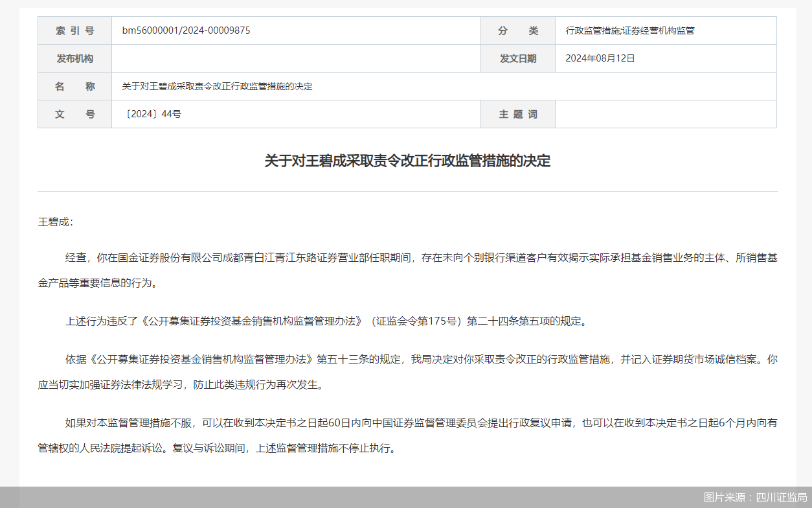
Task: Select the table name row title text
Action: tap(217, 86)
